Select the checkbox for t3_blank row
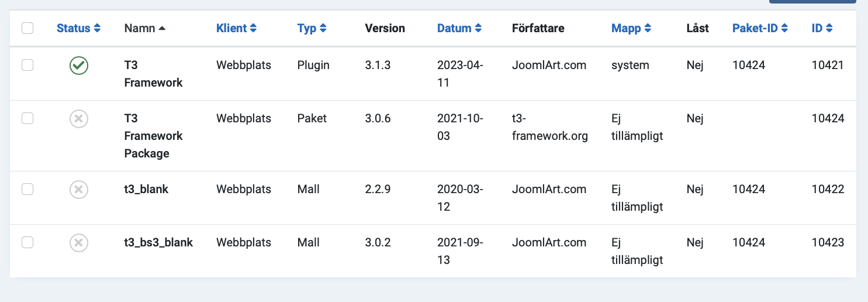868x302 pixels. [27, 189]
